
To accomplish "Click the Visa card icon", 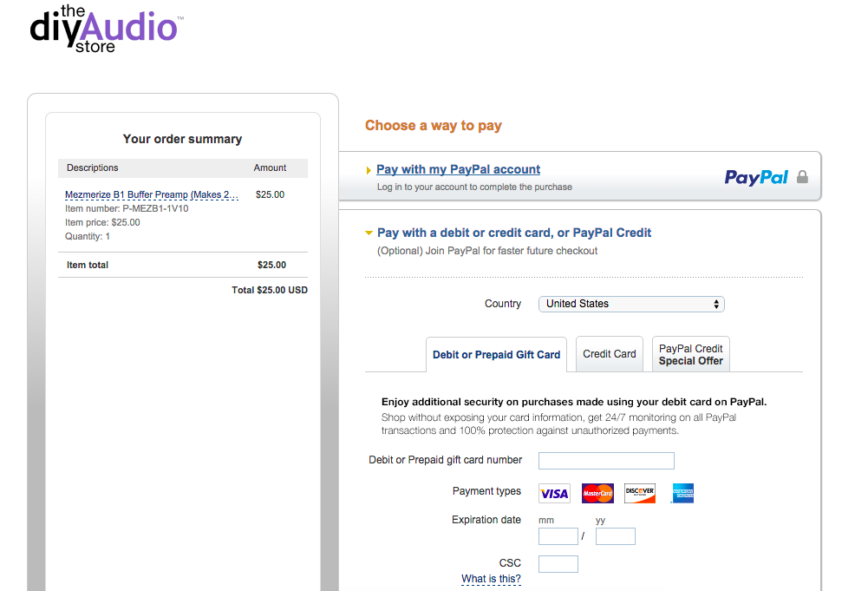I will coord(554,493).
